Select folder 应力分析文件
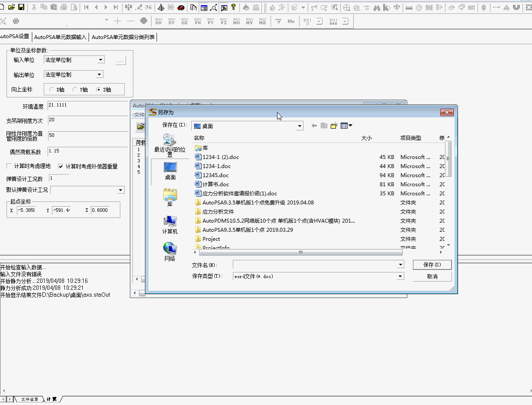532x405 pixels. (214, 212)
